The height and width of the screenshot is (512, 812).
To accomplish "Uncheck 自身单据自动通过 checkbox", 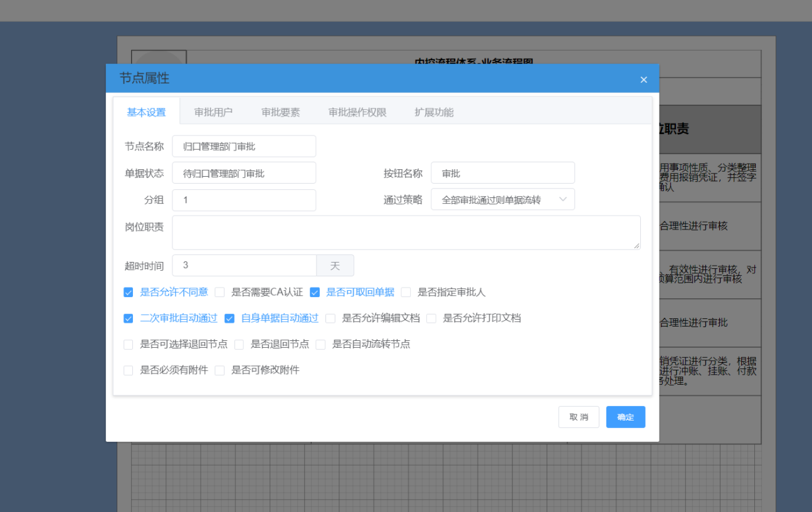I will click(x=229, y=318).
